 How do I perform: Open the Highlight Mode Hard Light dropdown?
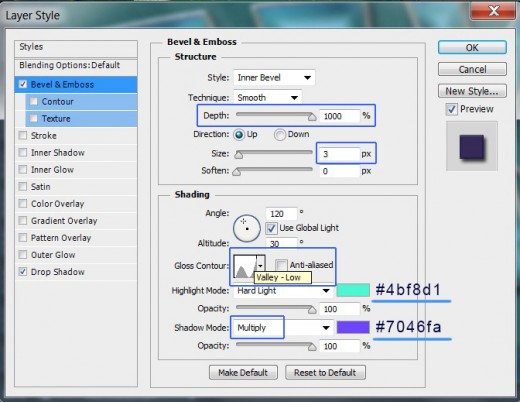point(283,291)
